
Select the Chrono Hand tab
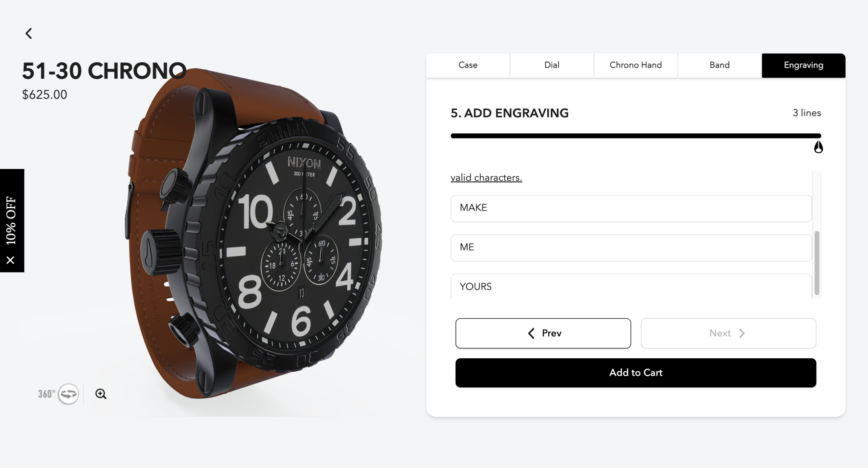pos(636,65)
